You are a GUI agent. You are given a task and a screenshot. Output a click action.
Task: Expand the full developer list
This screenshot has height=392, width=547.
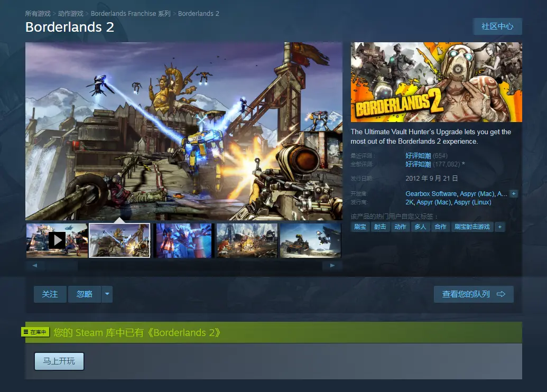[514, 193]
